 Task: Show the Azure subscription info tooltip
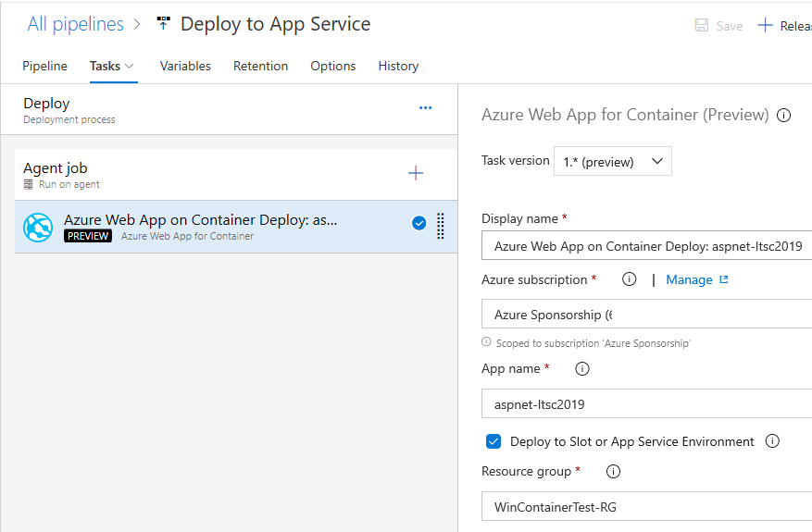point(630,279)
